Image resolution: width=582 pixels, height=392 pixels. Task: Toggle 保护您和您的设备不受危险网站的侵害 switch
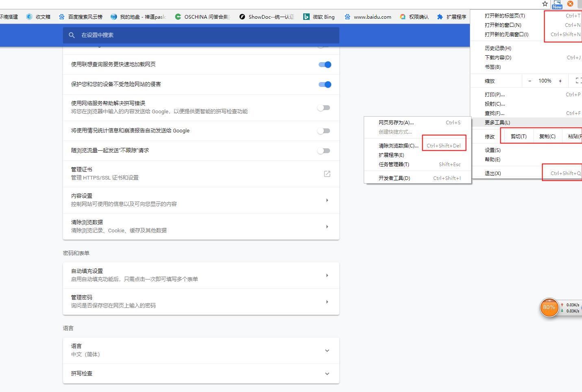point(325,84)
